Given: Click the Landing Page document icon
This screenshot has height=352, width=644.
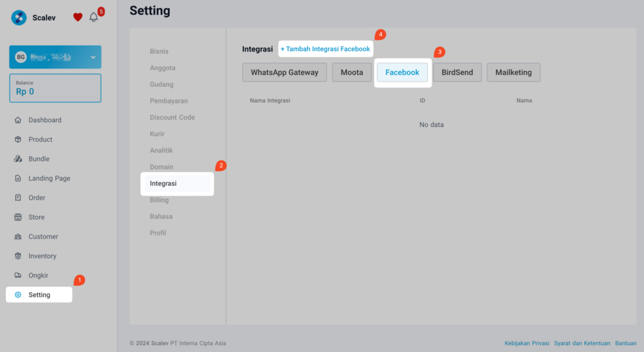Looking at the screenshot, I should coord(18,178).
